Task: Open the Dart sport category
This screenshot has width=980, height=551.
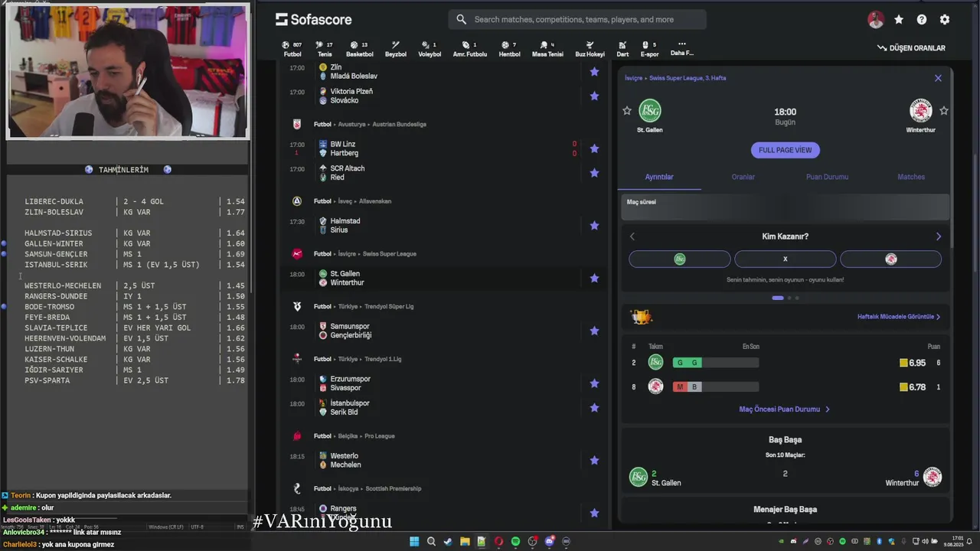Action: pos(622,49)
